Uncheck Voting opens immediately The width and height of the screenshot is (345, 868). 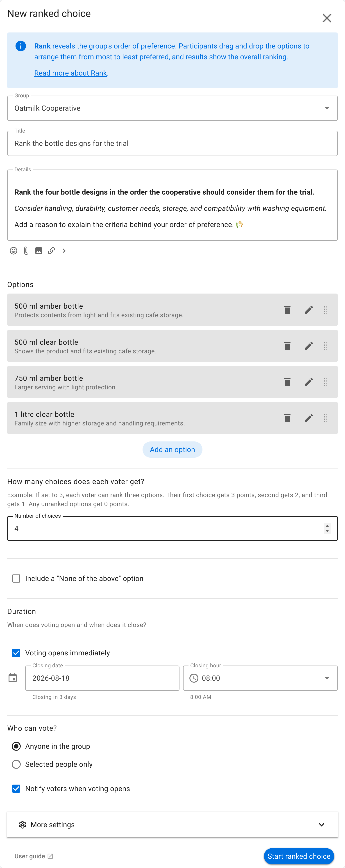coord(16,653)
